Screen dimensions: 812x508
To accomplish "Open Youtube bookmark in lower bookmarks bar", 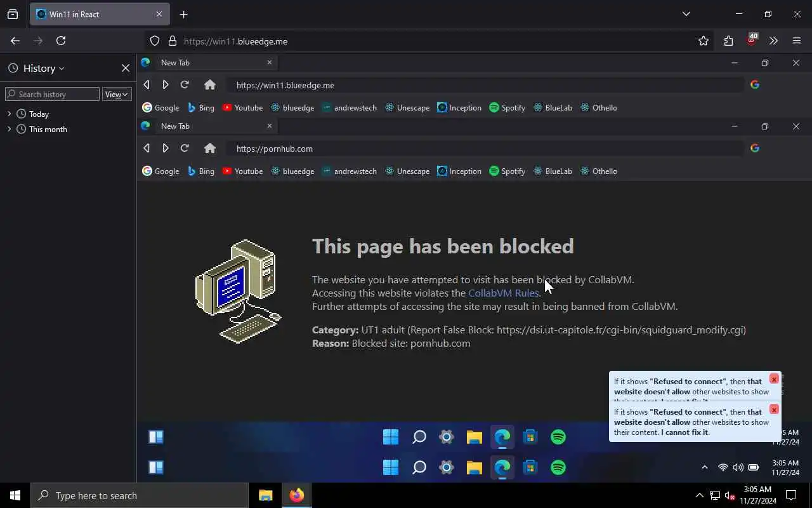I will (x=242, y=171).
